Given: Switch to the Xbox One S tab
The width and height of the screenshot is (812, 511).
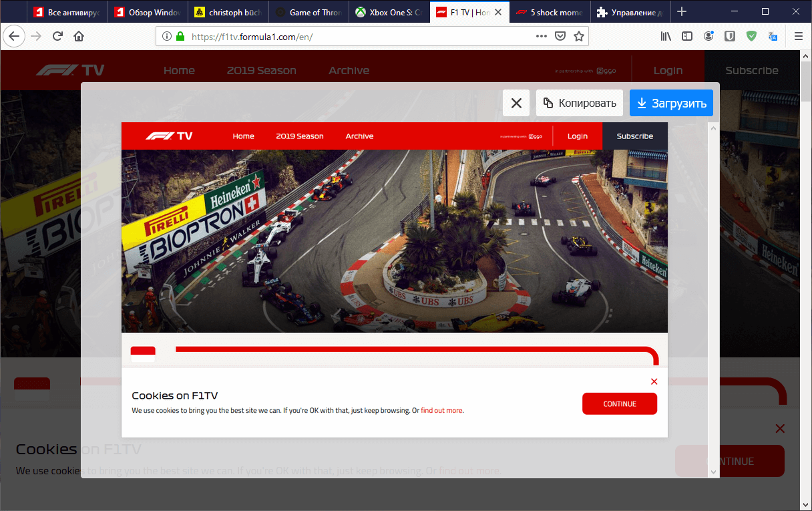Looking at the screenshot, I should pos(389,11).
